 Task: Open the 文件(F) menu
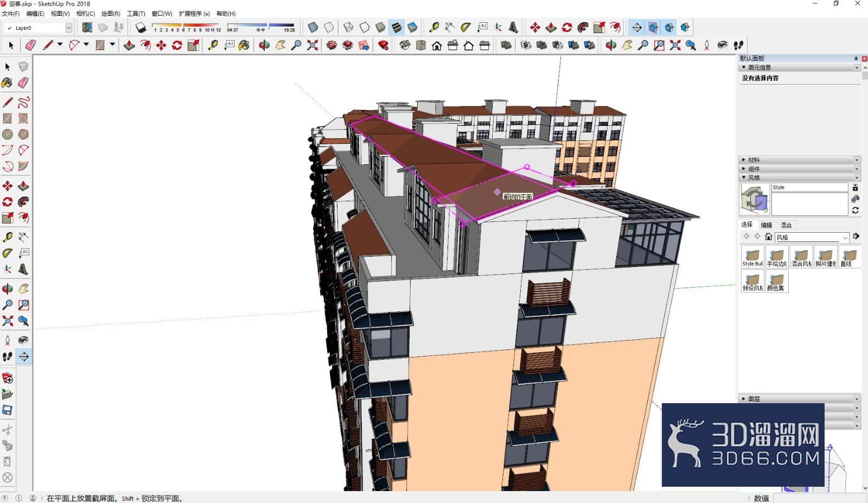[x=10, y=14]
